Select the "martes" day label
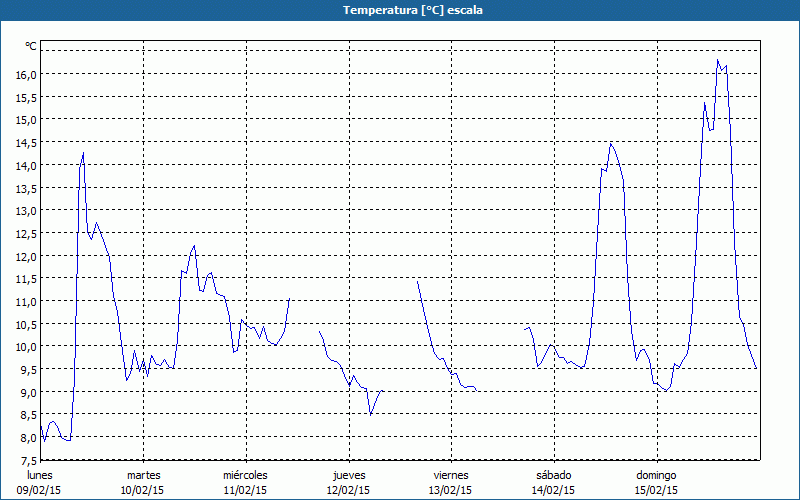 pyautogui.click(x=143, y=475)
